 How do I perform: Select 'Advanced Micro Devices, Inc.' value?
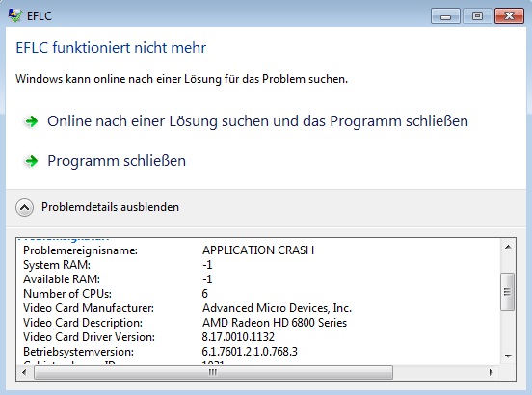[x=277, y=308]
